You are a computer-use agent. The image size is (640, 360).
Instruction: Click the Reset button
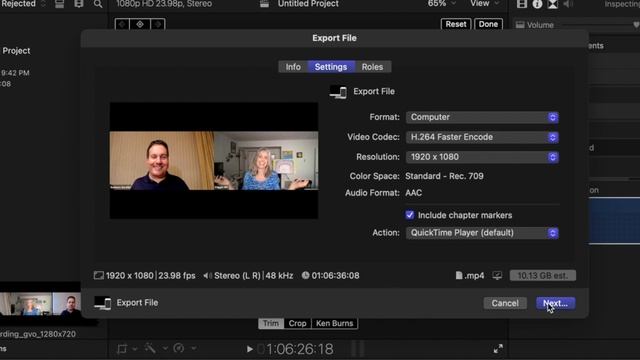pos(456,24)
